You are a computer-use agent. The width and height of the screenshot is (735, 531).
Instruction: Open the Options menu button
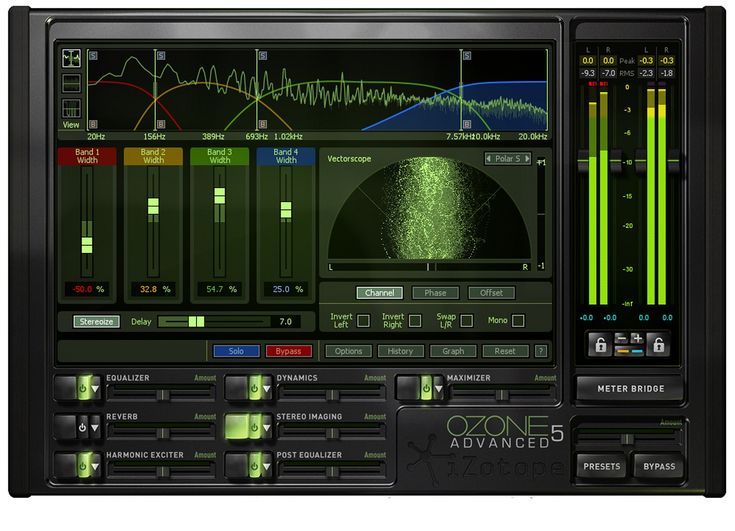[x=348, y=351]
